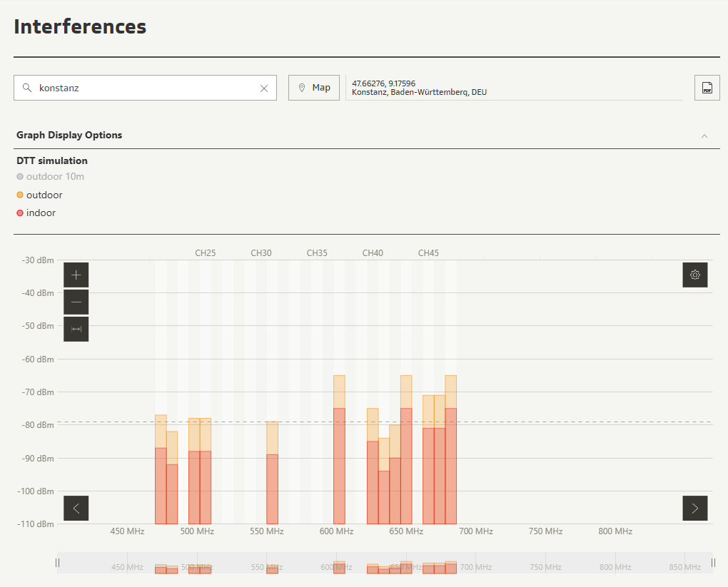
Task: Focus the konstanz search input field
Action: pyautogui.click(x=143, y=88)
